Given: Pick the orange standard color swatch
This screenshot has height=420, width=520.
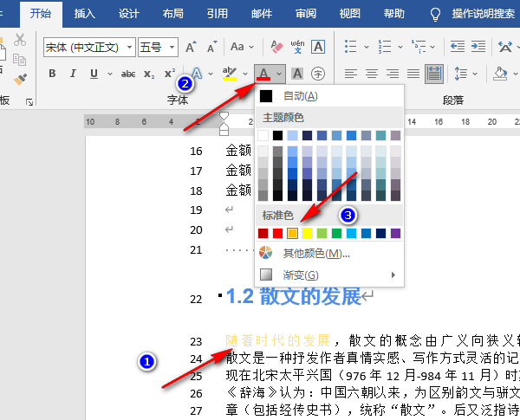Looking at the screenshot, I should (x=292, y=233).
